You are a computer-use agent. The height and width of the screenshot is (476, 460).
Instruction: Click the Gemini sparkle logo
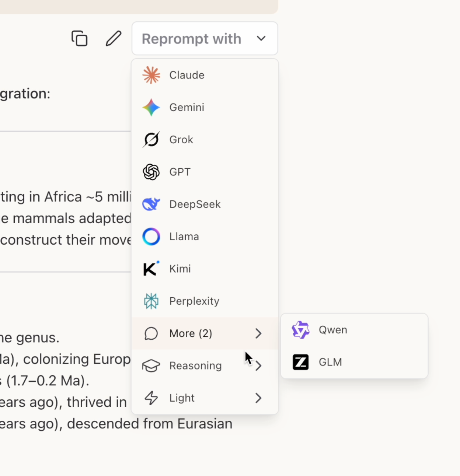click(x=151, y=107)
